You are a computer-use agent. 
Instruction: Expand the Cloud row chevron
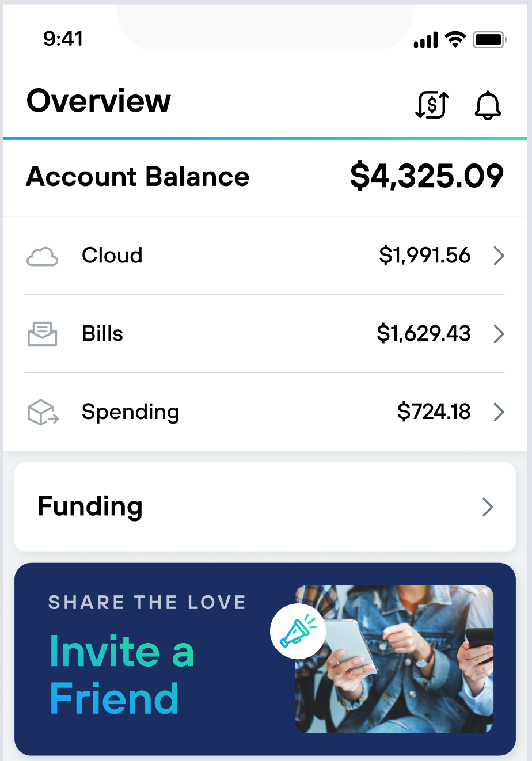tap(499, 256)
